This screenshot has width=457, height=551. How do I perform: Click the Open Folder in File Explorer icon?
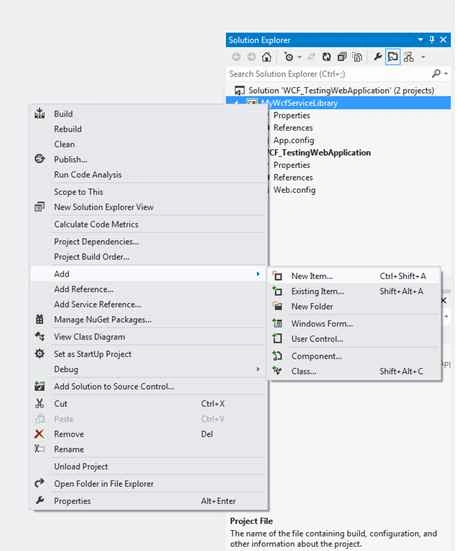pos(40,484)
